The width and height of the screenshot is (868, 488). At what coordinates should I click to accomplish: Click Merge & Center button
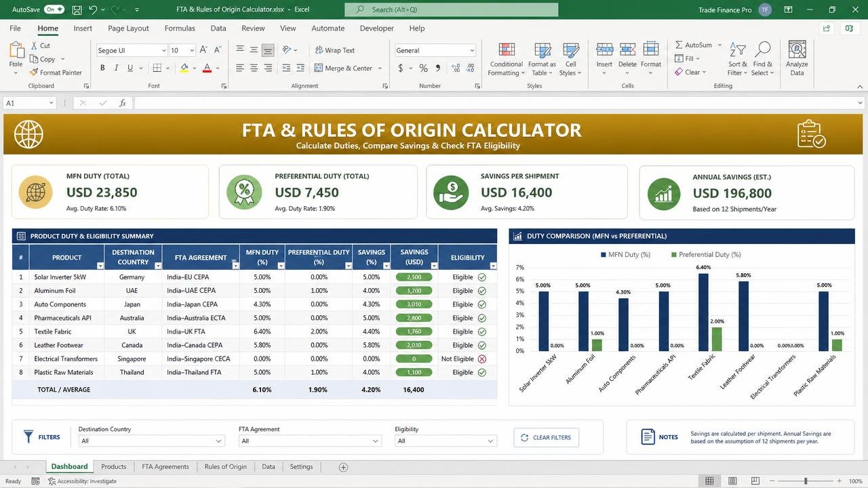(343, 68)
